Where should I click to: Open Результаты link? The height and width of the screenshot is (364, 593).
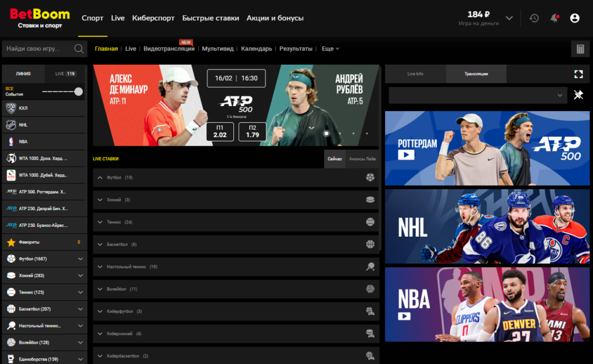pyautogui.click(x=296, y=49)
